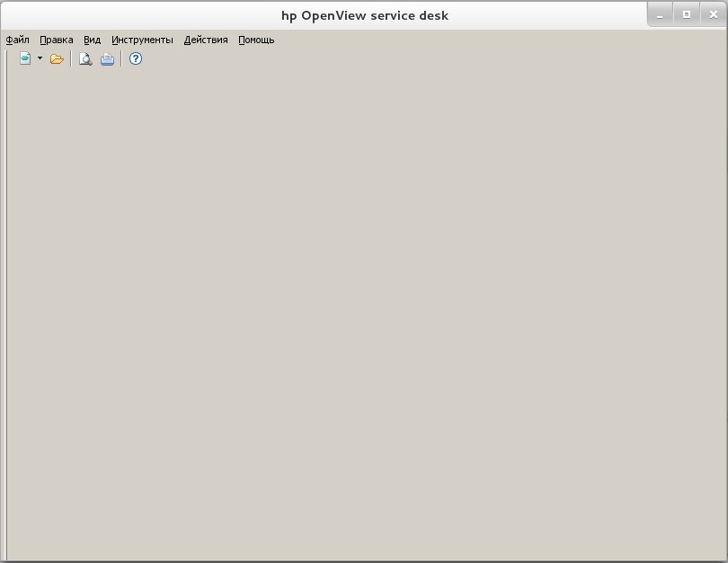Click the Print preview magnifier icon

click(x=85, y=59)
